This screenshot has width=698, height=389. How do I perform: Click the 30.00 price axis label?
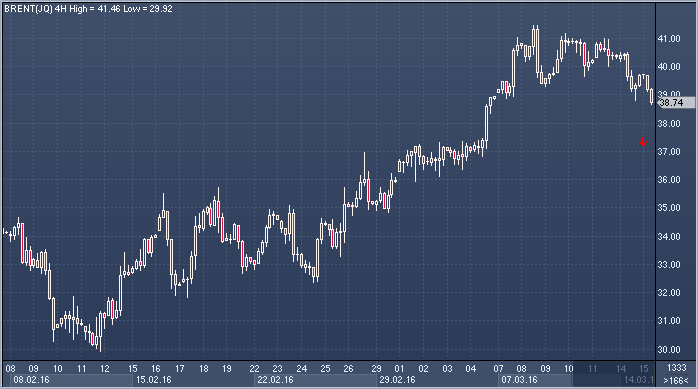pos(669,350)
